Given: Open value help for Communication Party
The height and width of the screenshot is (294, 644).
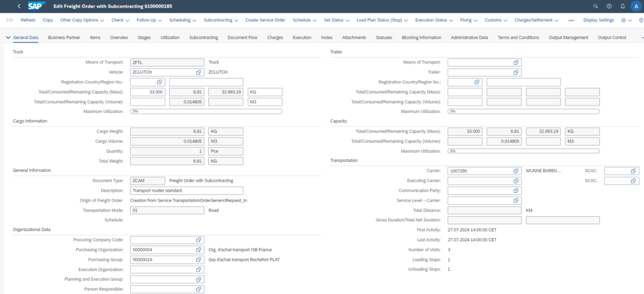Looking at the screenshot, I should (516, 191).
